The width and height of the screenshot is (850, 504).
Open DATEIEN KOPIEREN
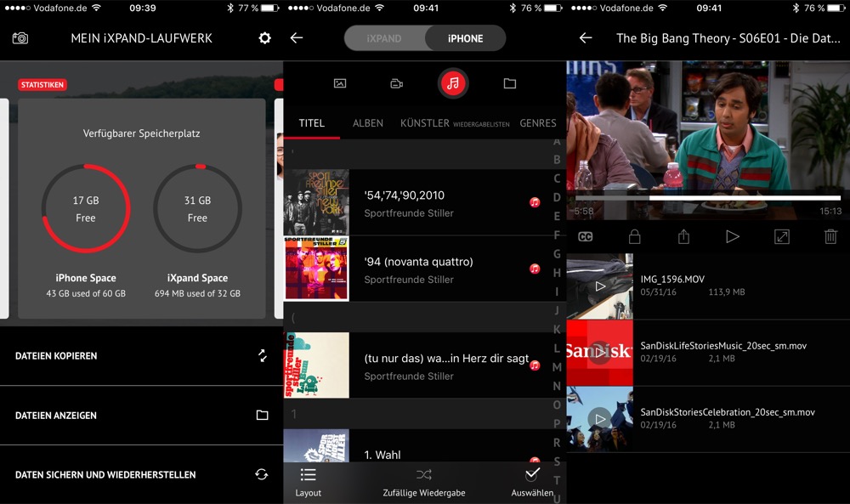[x=141, y=356]
